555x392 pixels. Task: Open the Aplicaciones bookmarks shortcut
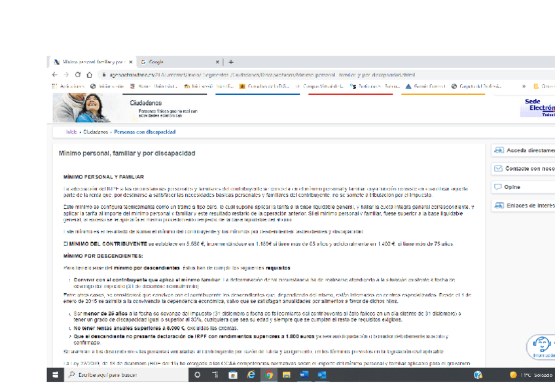coord(68,86)
